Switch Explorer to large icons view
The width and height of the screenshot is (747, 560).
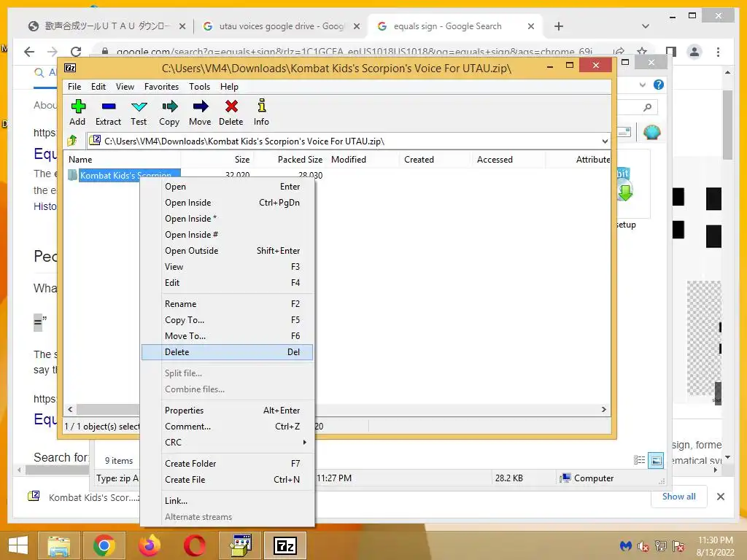[656, 461]
